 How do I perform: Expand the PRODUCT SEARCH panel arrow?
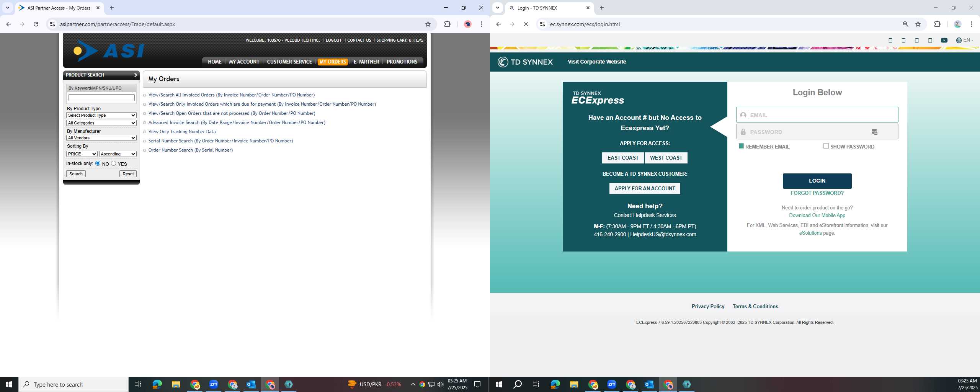click(136, 75)
